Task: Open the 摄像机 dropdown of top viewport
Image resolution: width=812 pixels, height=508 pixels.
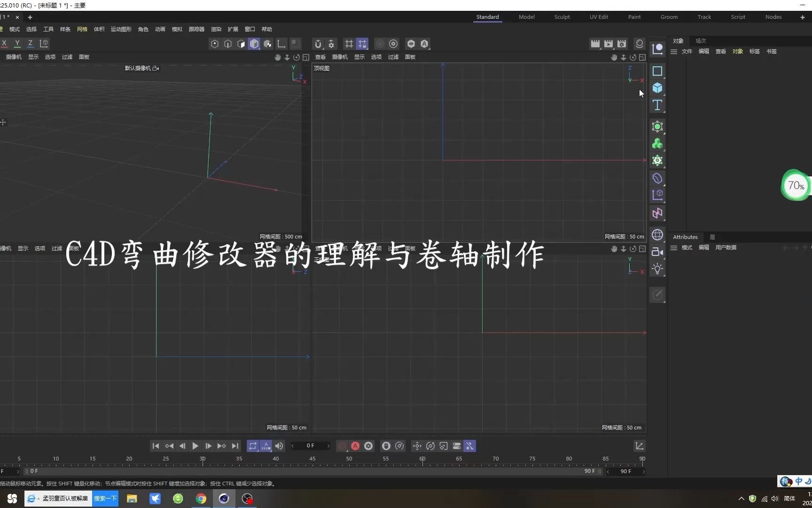Action: [x=340, y=56]
